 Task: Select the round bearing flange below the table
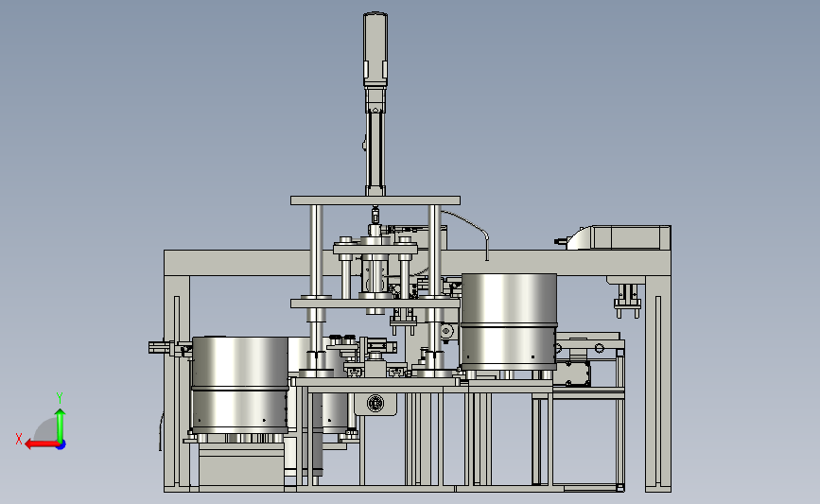coord(375,404)
